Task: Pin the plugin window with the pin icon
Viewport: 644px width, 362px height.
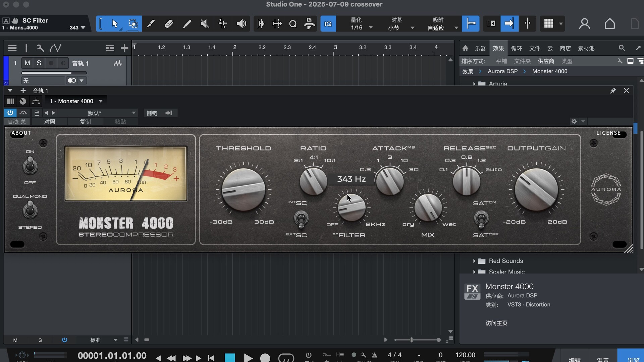Action: coord(613,90)
